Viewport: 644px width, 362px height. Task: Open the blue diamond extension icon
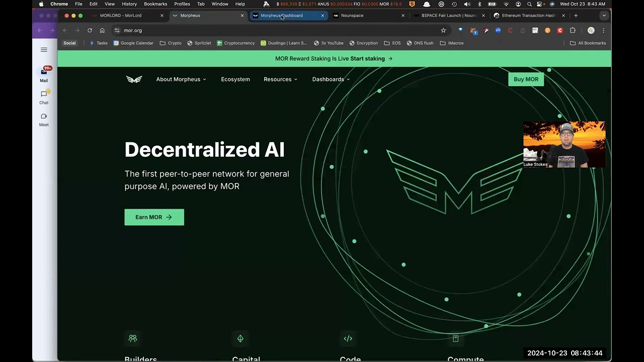[x=460, y=30]
